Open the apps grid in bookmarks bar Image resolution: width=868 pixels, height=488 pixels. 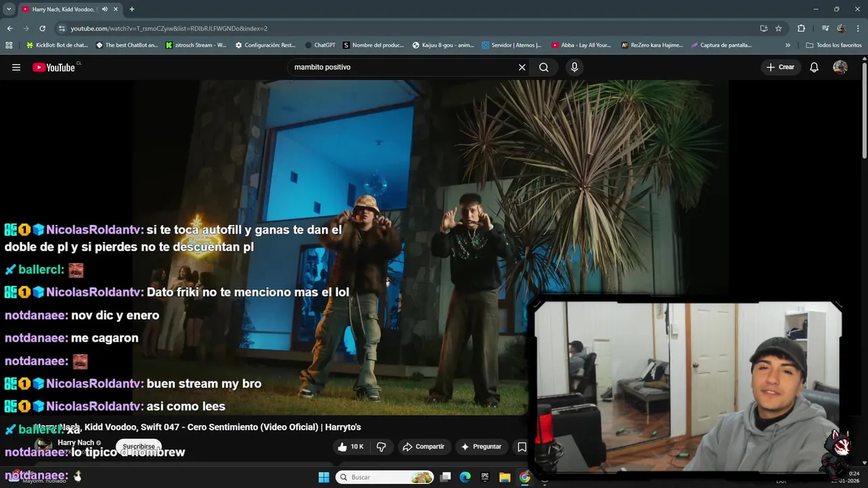tap(9, 45)
